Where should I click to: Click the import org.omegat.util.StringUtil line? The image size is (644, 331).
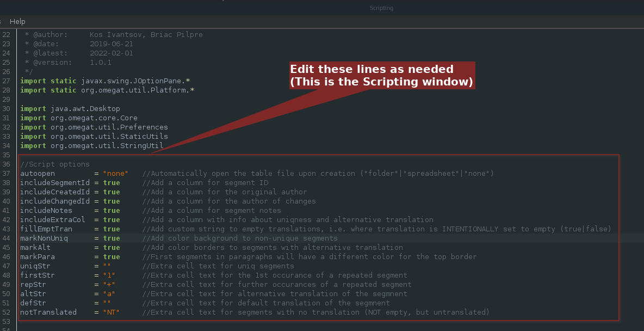[92, 146]
